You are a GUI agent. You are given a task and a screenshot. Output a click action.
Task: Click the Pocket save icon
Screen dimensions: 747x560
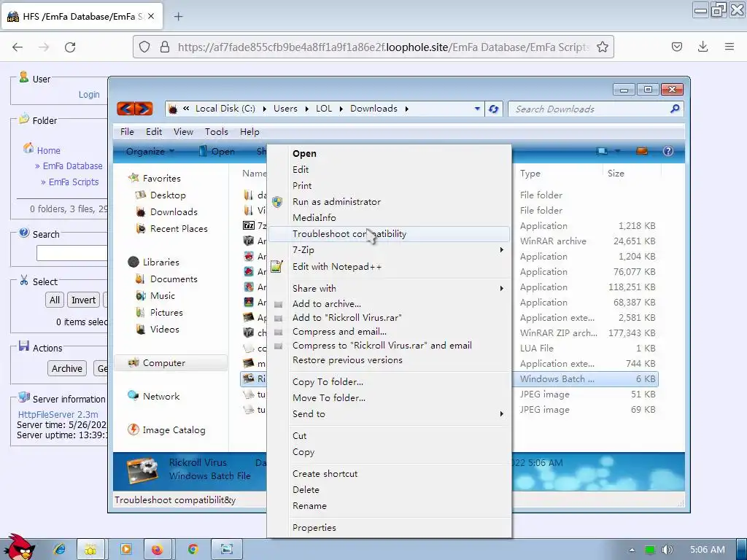[676, 47]
